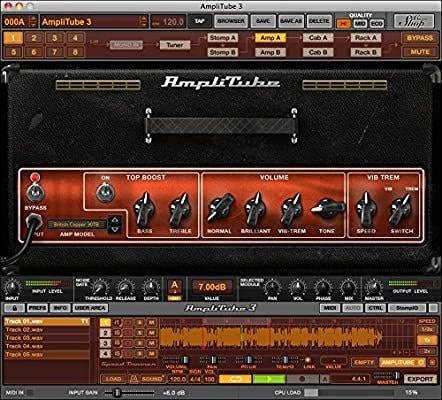Switch to Rack B module

pos(366,52)
